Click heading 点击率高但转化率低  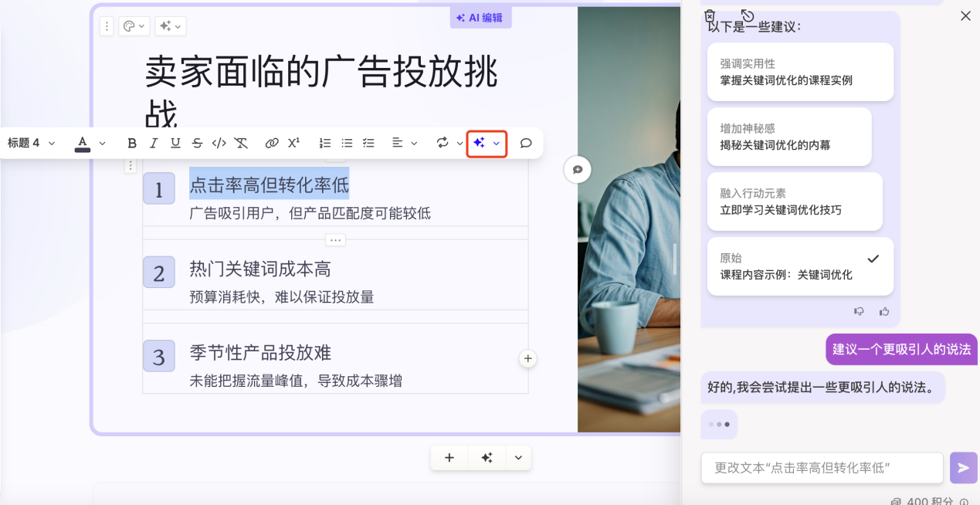pyautogui.click(x=270, y=185)
